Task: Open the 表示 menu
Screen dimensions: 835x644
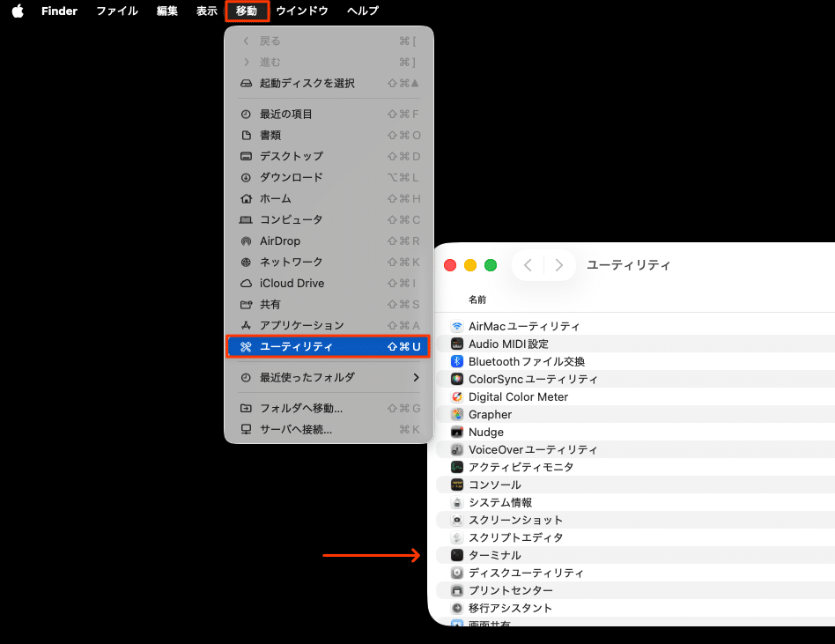Action: (207, 11)
